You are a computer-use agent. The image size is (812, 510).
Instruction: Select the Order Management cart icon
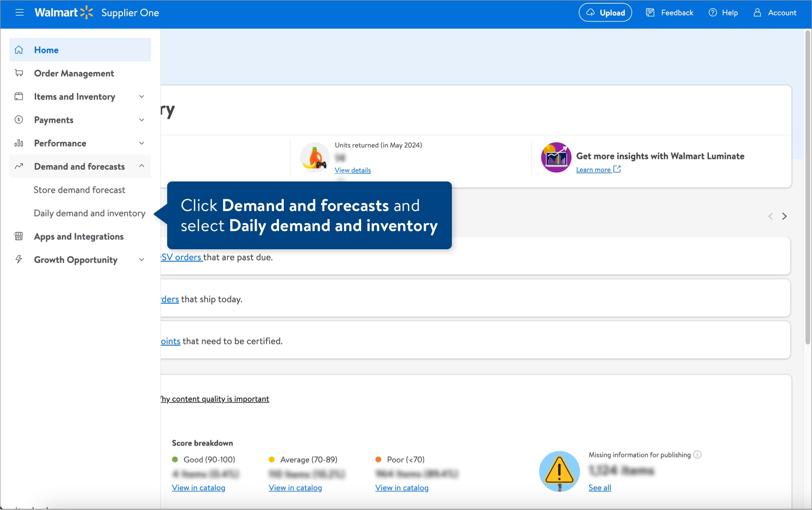click(19, 73)
